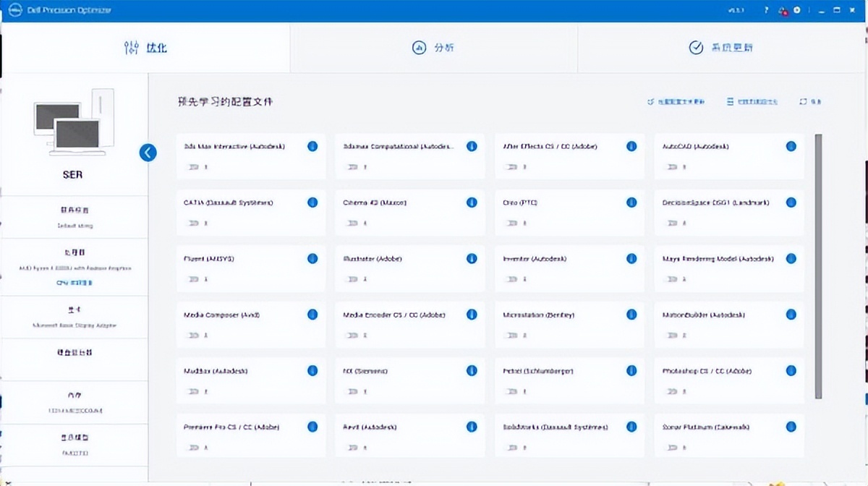868x486 pixels.
Task: Show info for Photoshop CS / CC profile
Action: click(x=791, y=370)
